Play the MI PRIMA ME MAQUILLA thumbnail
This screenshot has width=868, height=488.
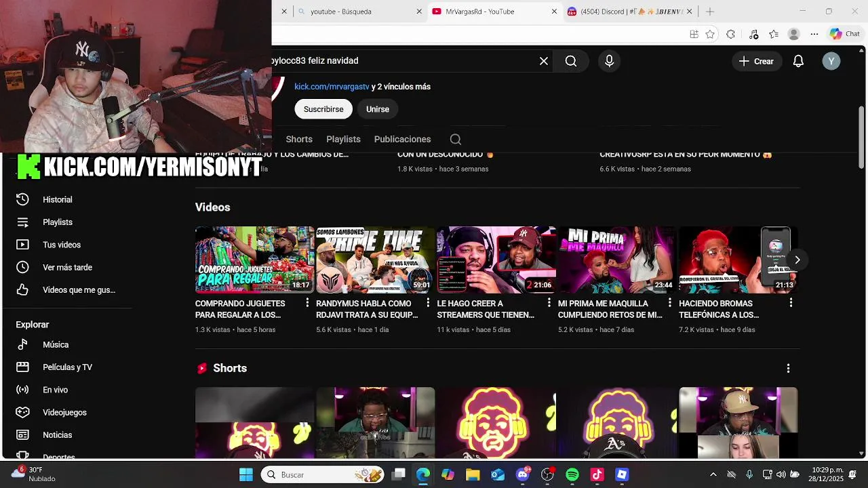(x=616, y=260)
